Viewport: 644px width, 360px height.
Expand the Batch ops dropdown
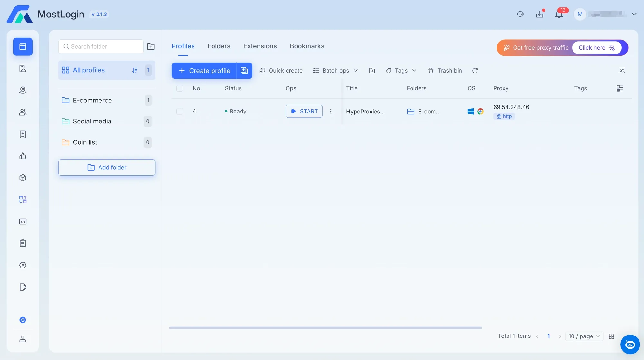[336, 71]
